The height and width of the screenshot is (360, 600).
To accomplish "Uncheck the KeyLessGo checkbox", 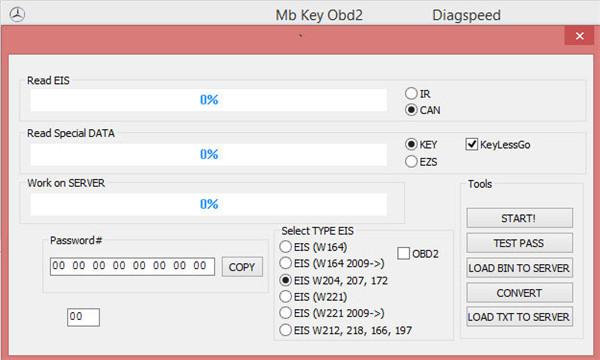I will tap(472, 144).
